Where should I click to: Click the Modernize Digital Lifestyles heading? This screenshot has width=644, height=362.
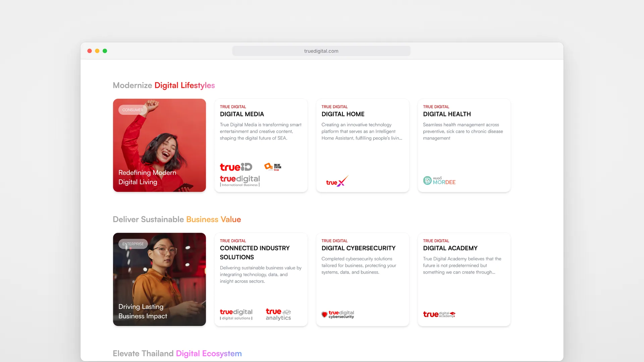coord(164,85)
